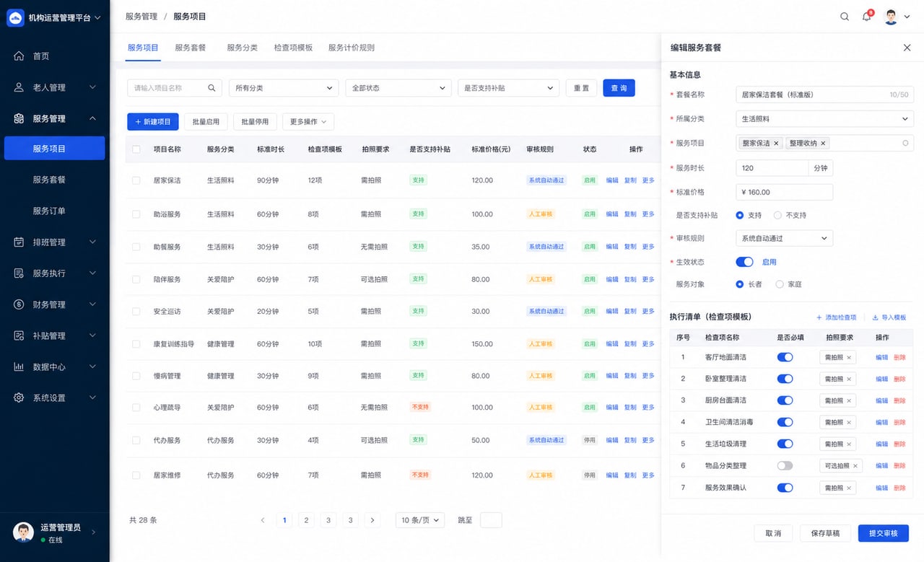Click the 查询 button
Image resolution: width=924 pixels, height=562 pixels.
pos(619,88)
